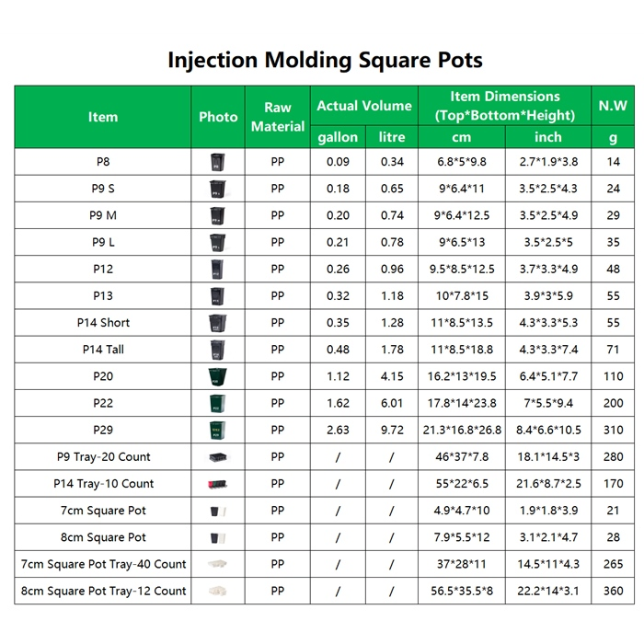
Task: Select the gallon sub-header cell
Action: (x=338, y=137)
